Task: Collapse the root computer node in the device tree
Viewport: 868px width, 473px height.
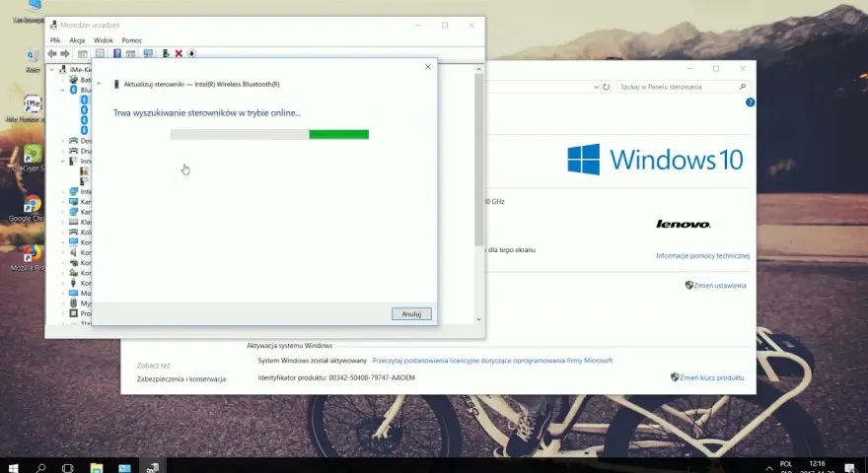Action: (x=52, y=70)
